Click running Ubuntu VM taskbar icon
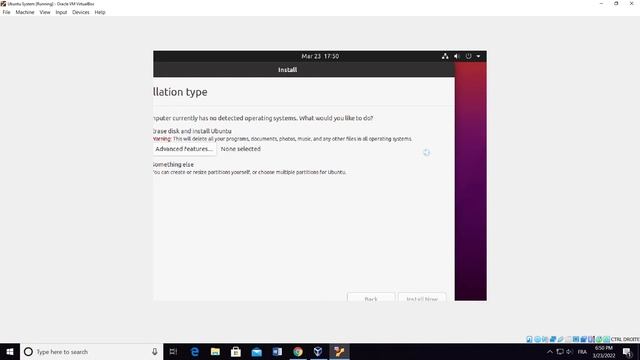This screenshot has width=640, height=360. coord(339,351)
